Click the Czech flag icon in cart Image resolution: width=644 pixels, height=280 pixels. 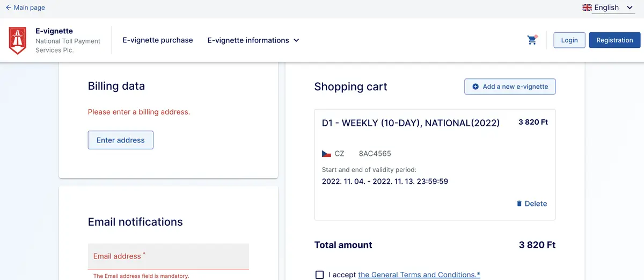click(x=326, y=154)
